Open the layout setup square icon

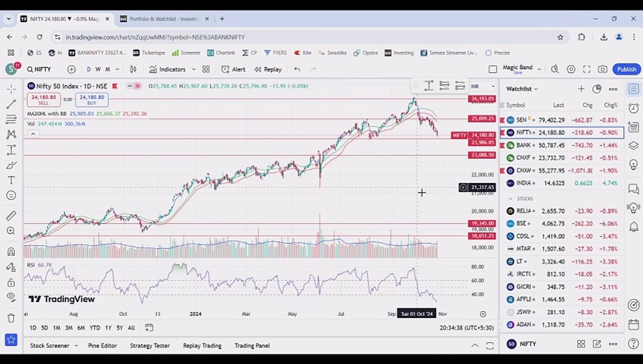click(x=493, y=69)
